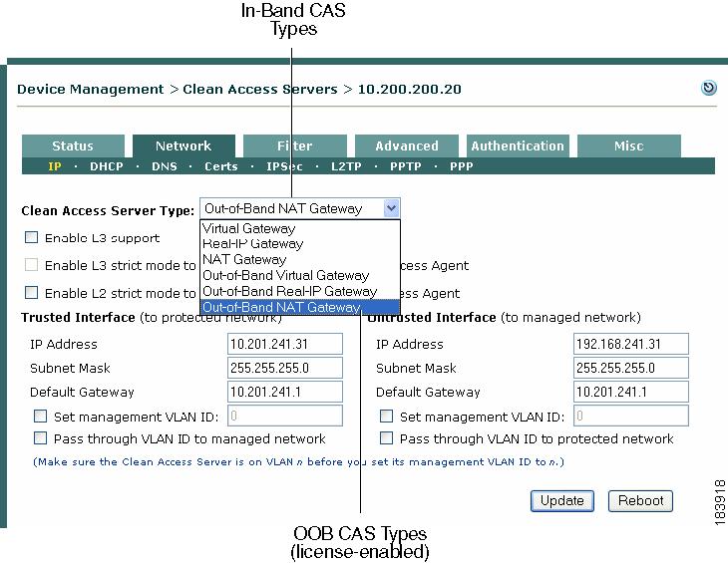
Task: Check Pass through VLAN ID to managed network
Action: [x=41, y=438]
